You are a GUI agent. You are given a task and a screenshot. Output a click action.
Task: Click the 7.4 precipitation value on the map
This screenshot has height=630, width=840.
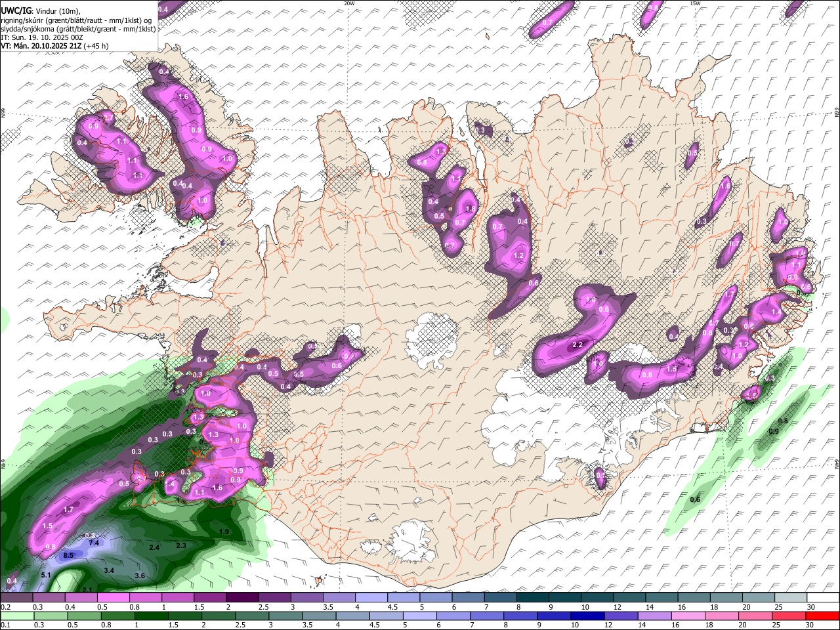pyautogui.click(x=94, y=543)
